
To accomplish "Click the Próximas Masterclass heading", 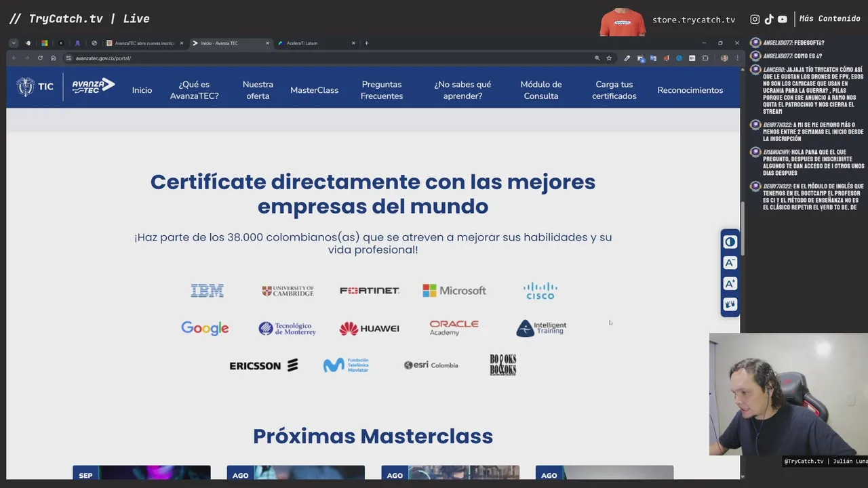I will click(373, 436).
